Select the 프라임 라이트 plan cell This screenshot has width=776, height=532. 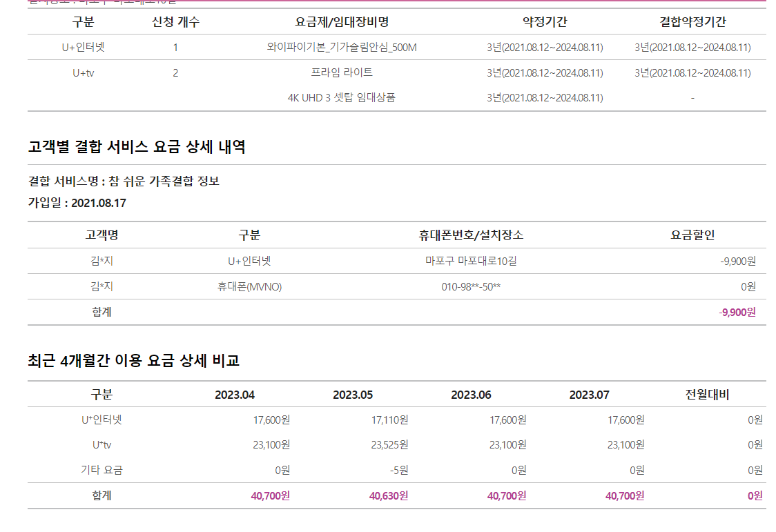[342, 72]
